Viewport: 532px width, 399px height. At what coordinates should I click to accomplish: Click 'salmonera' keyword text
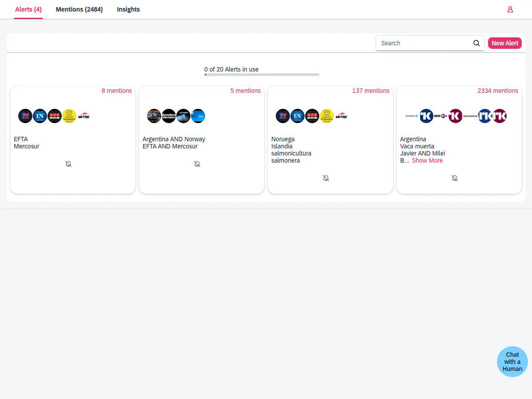point(286,160)
